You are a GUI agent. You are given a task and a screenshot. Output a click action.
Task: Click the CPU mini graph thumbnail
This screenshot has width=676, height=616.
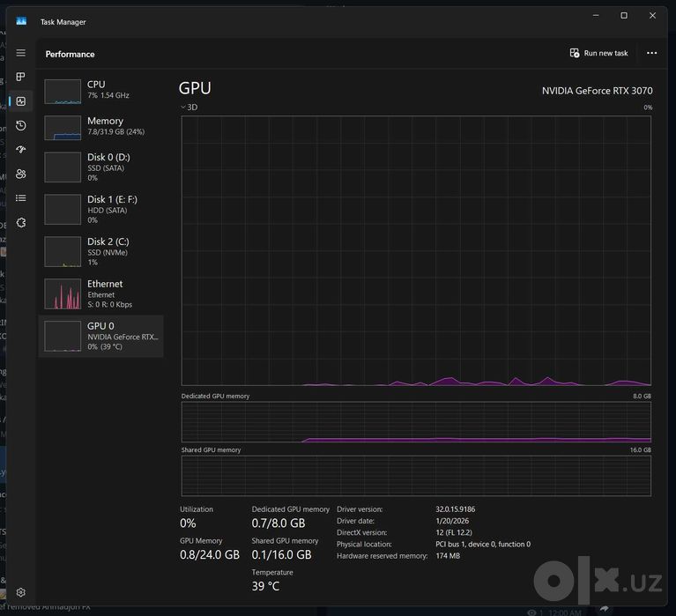pyautogui.click(x=63, y=92)
